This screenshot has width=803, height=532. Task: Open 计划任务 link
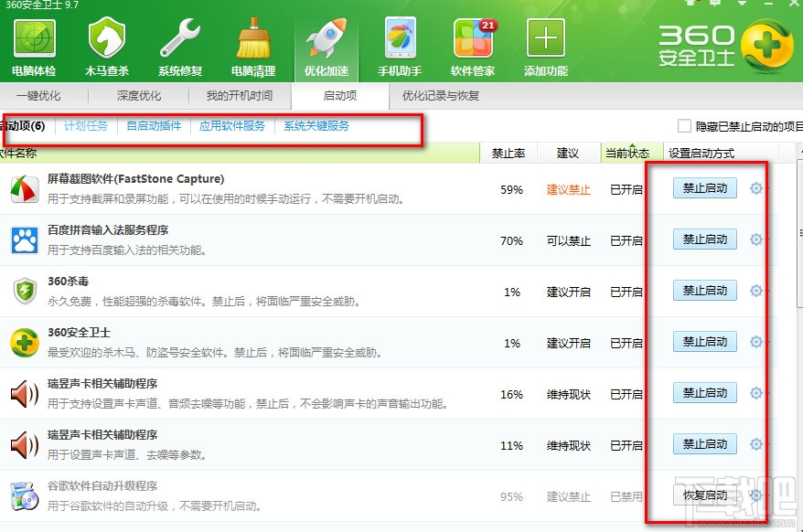coord(86,126)
